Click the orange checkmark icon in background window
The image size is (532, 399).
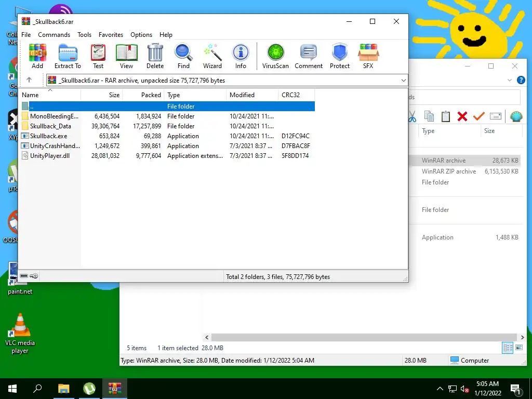(x=478, y=116)
